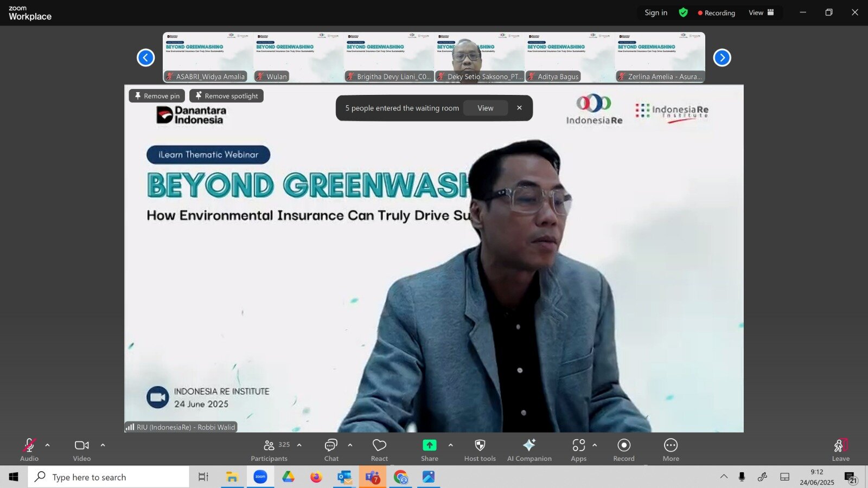Show next participants with right arrow
Viewport: 868px width, 488px height.
[722, 57]
